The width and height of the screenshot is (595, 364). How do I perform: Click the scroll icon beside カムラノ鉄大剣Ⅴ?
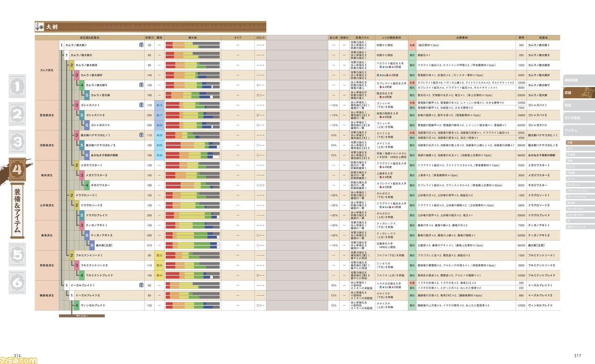click(140, 85)
